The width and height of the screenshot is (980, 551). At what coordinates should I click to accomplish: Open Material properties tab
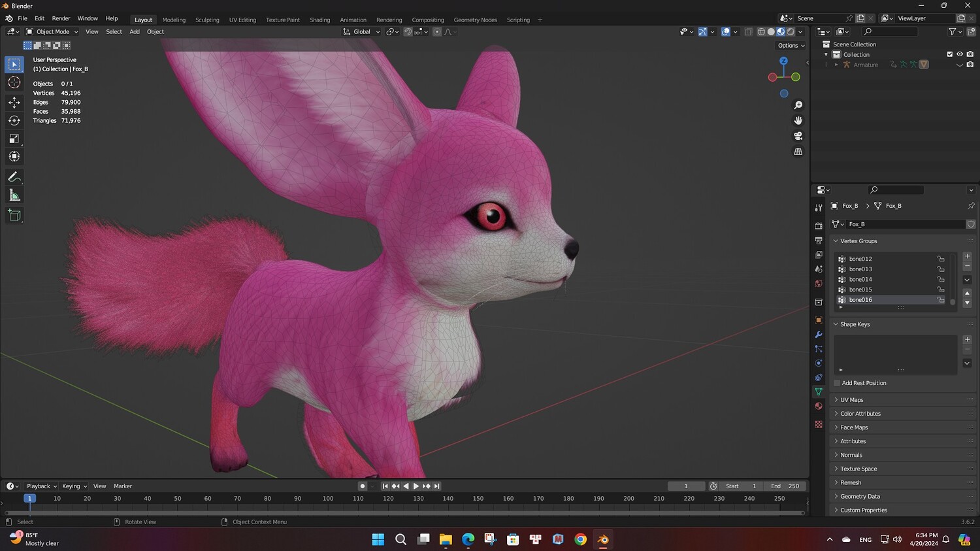(819, 406)
